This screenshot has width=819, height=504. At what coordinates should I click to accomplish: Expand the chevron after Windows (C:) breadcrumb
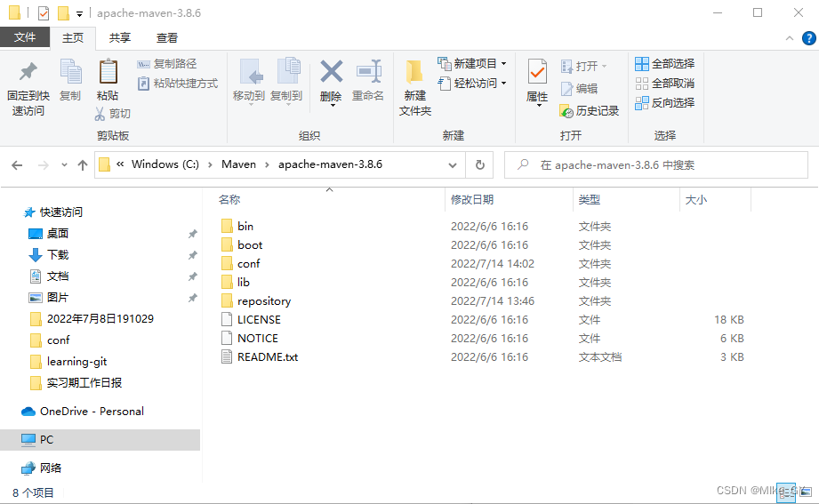[210, 165]
